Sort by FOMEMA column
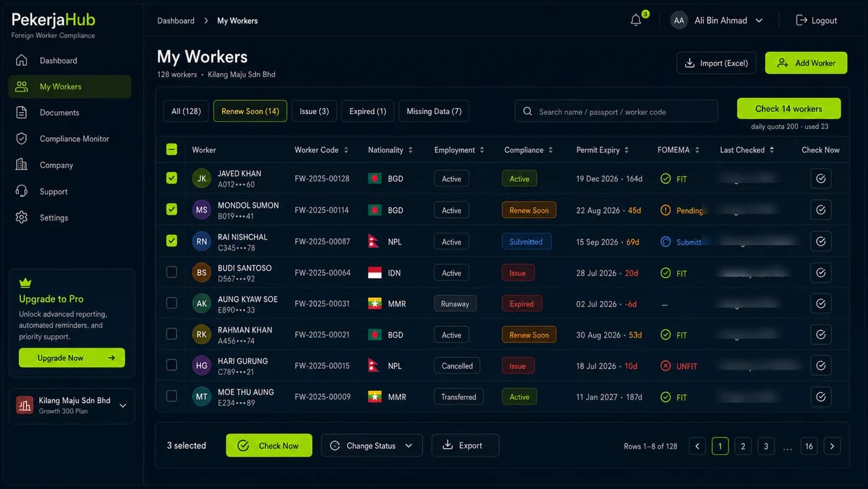Viewport: 868px width, 489px height. [x=697, y=150]
